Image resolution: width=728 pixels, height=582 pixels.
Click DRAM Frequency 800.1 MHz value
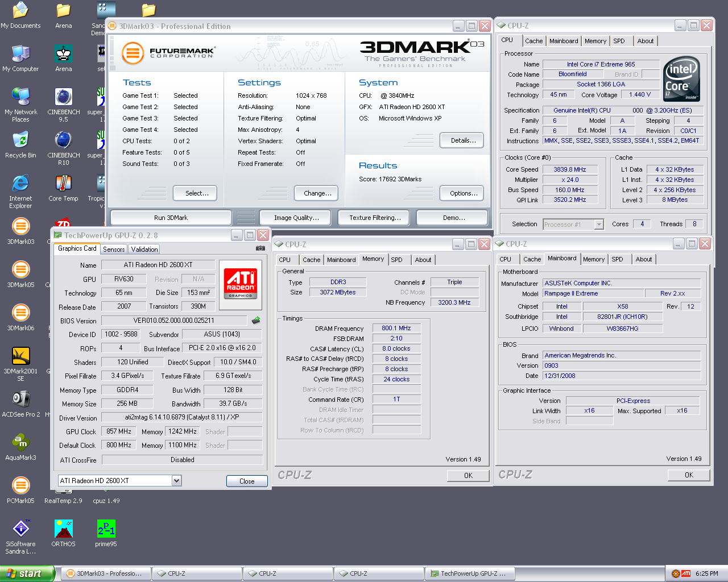[x=396, y=328]
